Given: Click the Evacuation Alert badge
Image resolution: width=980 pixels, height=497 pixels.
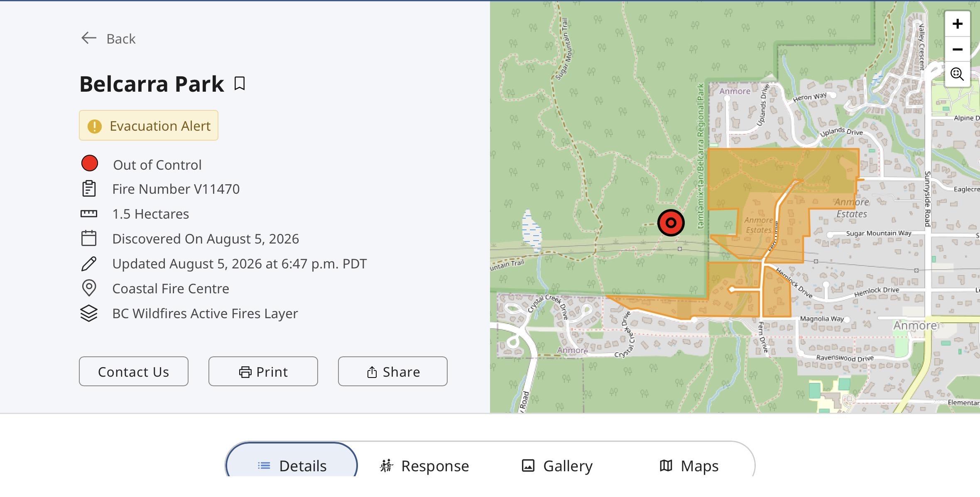Looking at the screenshot, I should click(149, 125).
